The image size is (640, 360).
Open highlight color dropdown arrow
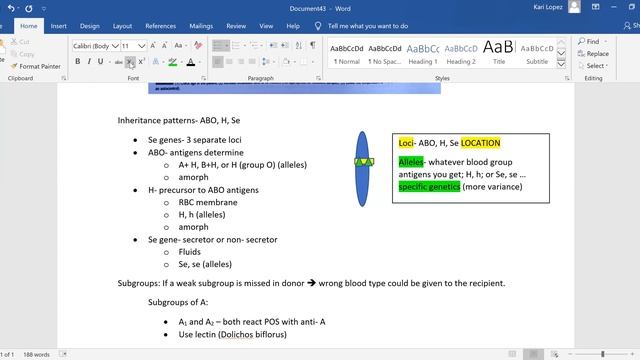[x=181, y=62]
